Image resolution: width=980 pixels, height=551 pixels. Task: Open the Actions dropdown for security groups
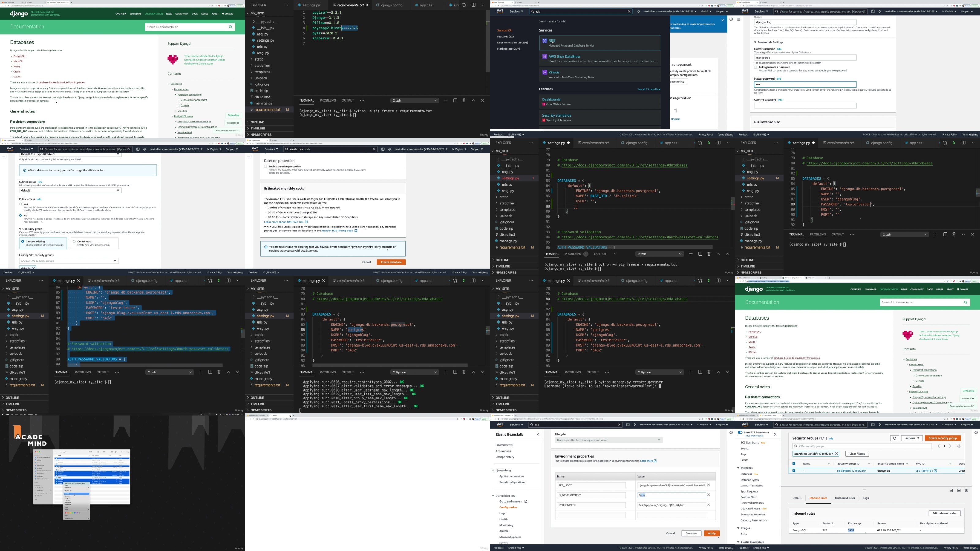[x=911, y=438]
